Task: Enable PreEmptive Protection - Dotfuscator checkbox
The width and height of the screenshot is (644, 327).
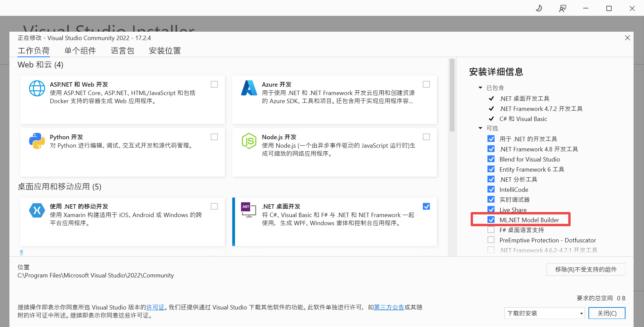Action: coord(491,240)
